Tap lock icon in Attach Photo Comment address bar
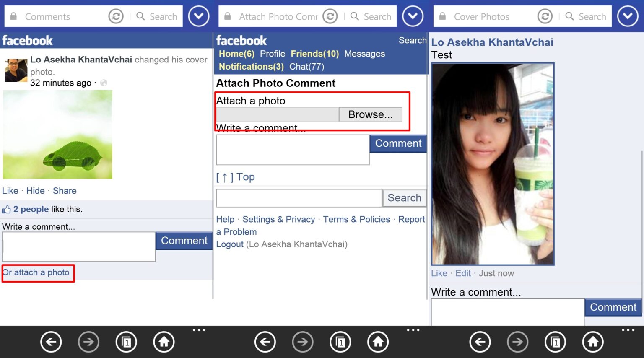 (228, 16)
